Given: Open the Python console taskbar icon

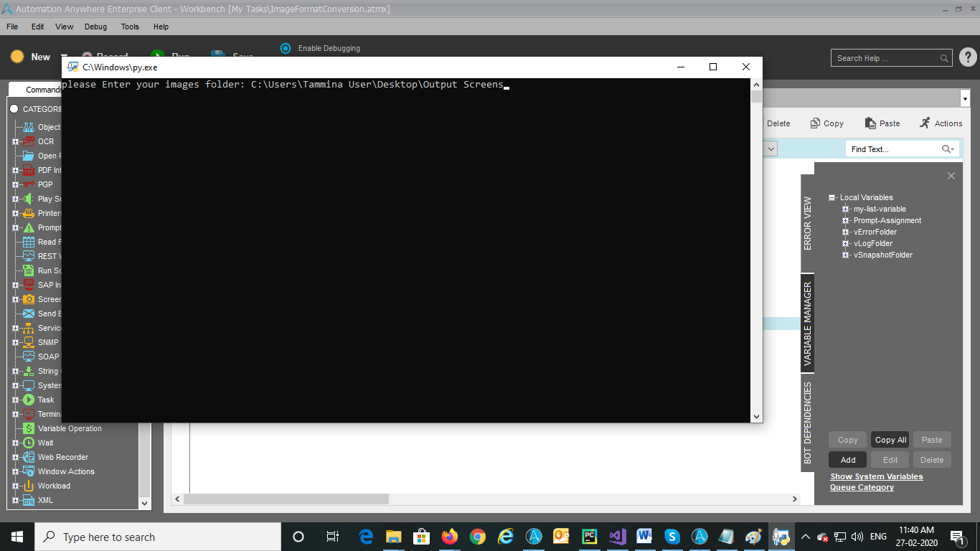Looking at the screenshot, I should pos(781,537).
